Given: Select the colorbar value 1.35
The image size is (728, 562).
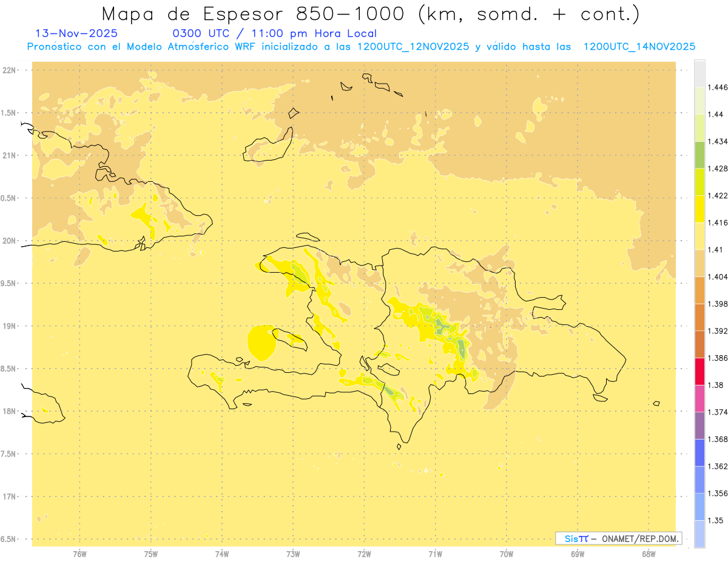Looking at the screenshot, I should point(715,520).
